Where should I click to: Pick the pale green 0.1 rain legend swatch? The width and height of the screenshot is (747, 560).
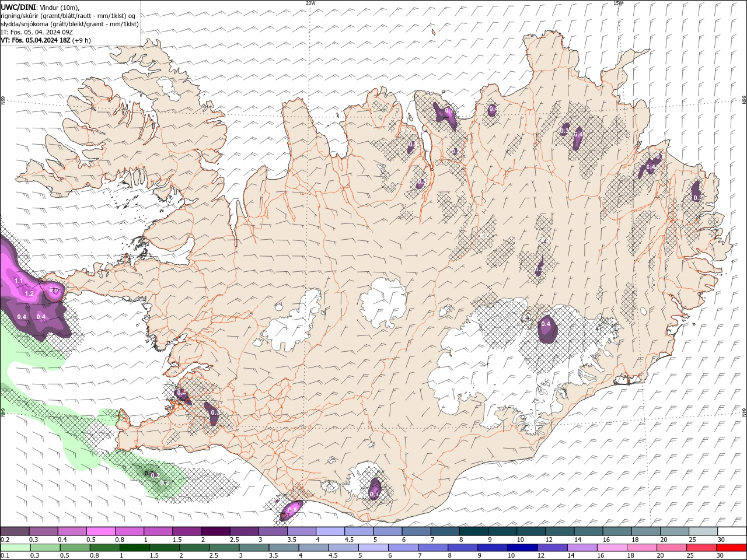pyautogui.click(x=15, y=547)
